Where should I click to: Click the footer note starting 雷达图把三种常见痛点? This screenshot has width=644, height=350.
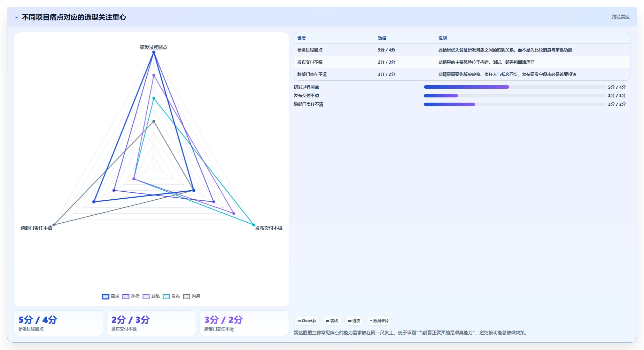tap(411, 333)
